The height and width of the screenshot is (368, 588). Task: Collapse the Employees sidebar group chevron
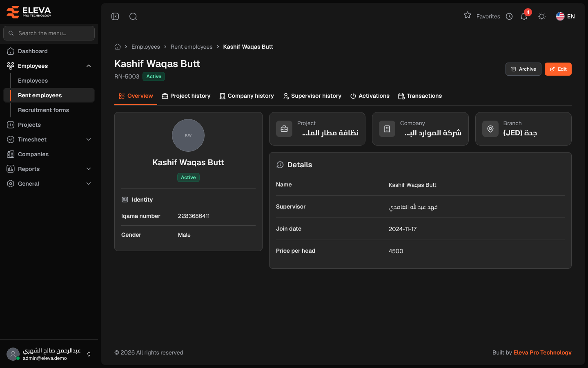point(89,66)
